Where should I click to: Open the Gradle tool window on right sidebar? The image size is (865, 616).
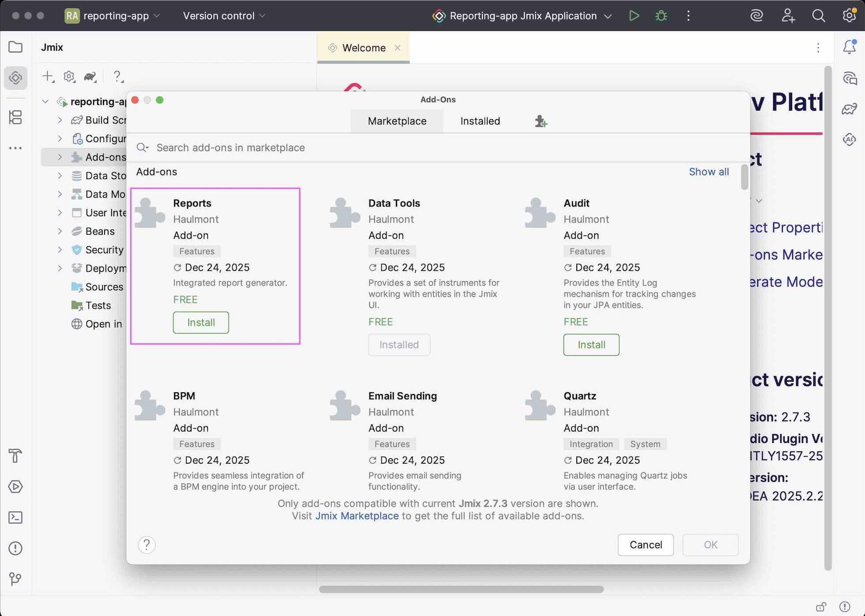coord(850,109)
